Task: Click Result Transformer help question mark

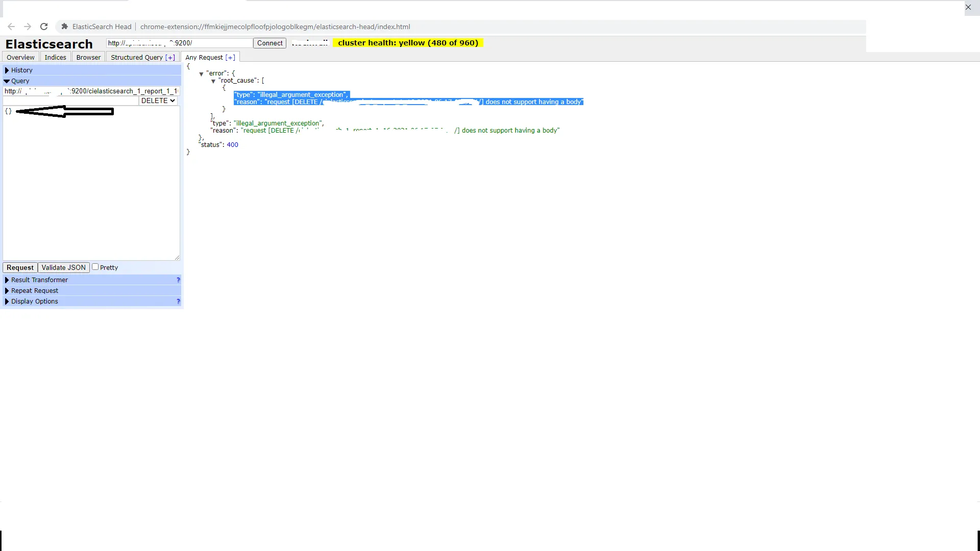Action: point(178,280)
